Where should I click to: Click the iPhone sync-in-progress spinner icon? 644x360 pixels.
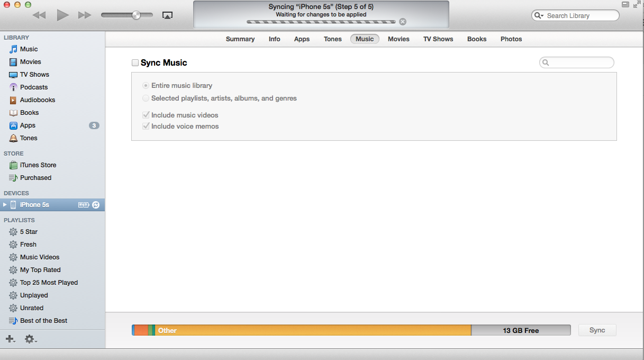click(x=96, y=205)
